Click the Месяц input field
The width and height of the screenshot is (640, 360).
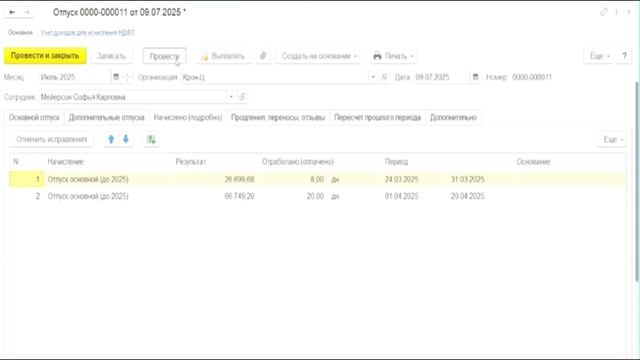point(75,77)
